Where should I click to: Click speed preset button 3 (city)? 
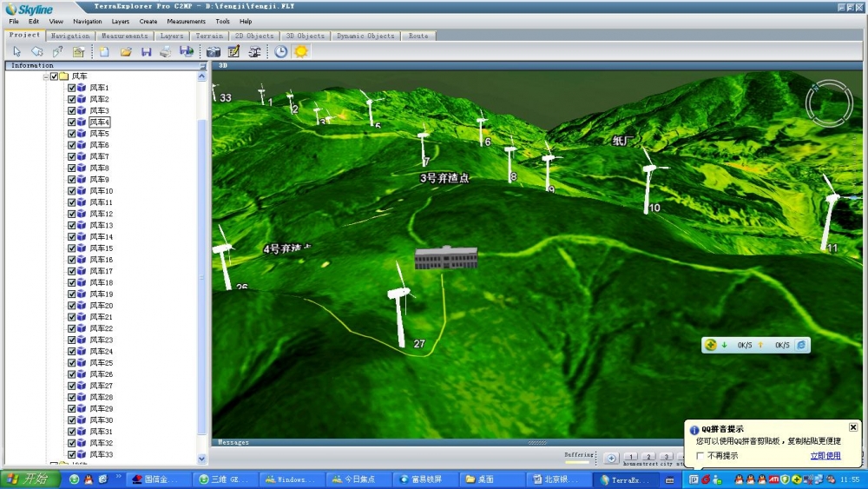(666, 458)
